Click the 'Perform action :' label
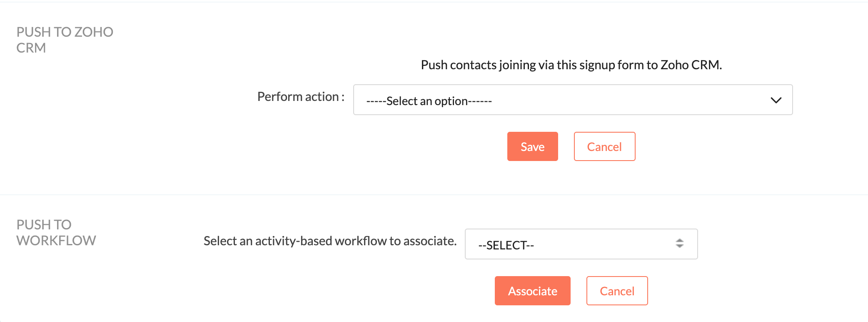 [301, 97]
